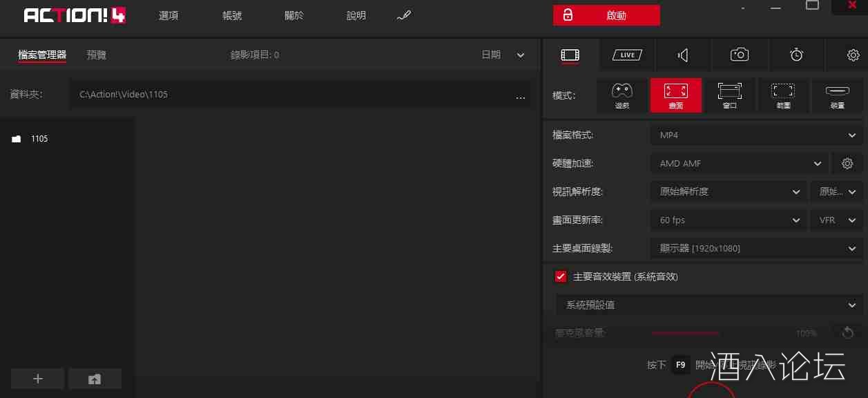Open the audio recording speaker tab
Image resolution: width=868 pixels, height=398 pixels.
point(683,55)
